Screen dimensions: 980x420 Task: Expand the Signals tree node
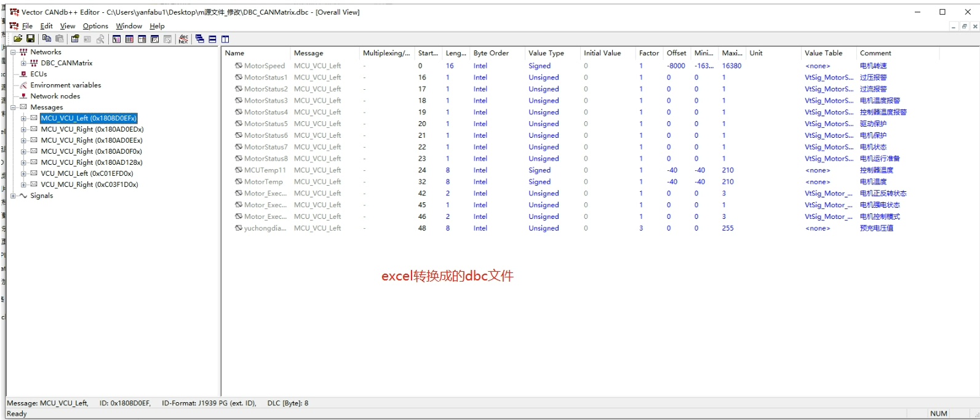point(13,196)
